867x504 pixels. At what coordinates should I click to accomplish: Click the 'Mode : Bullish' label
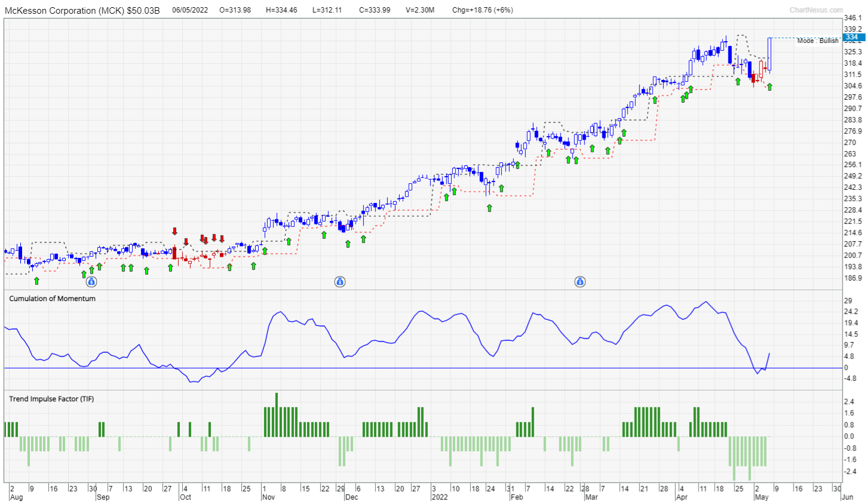pyautogui.click(x=817, y=41)
